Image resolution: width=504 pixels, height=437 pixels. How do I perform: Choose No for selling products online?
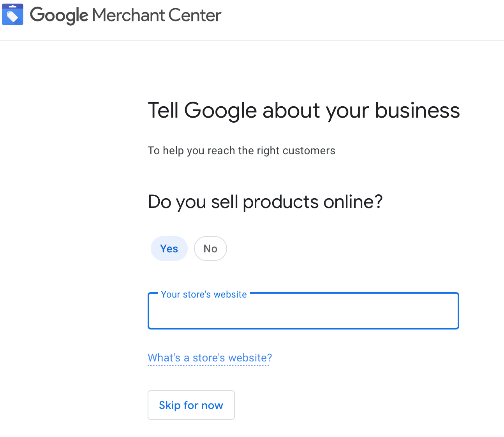click(210, 248)
